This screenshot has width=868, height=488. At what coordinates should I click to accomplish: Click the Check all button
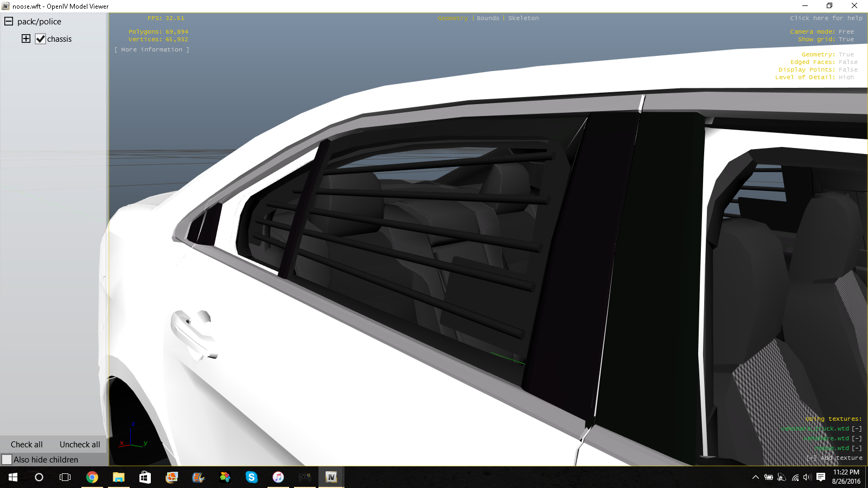(x=27, y=445)
